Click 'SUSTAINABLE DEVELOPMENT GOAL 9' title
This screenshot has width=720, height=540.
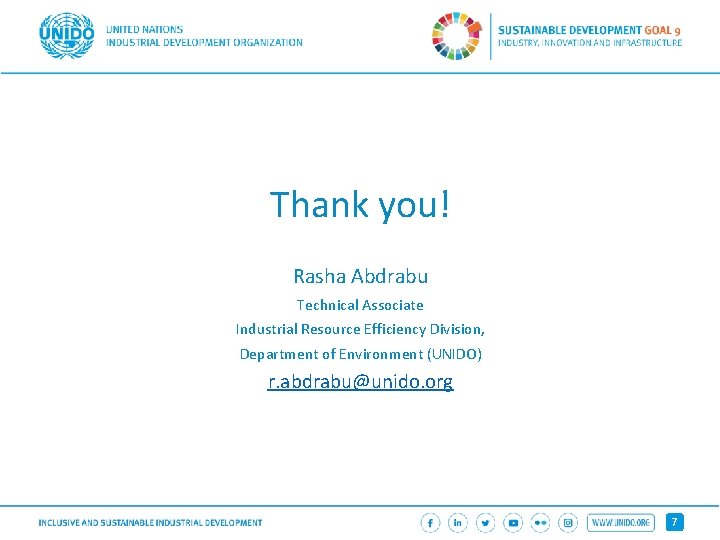pos(589,30)
